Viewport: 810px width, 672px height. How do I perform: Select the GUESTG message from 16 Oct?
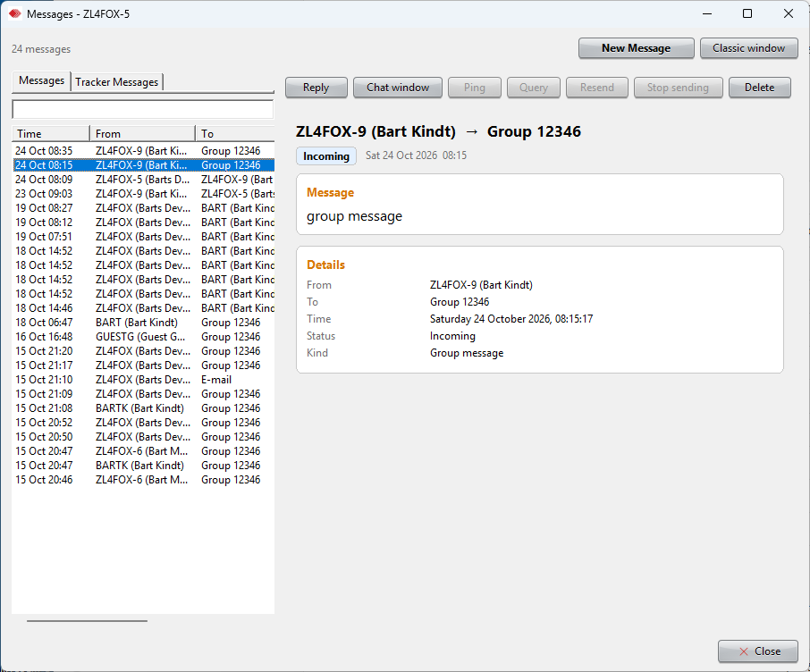[x=143, y=337]
